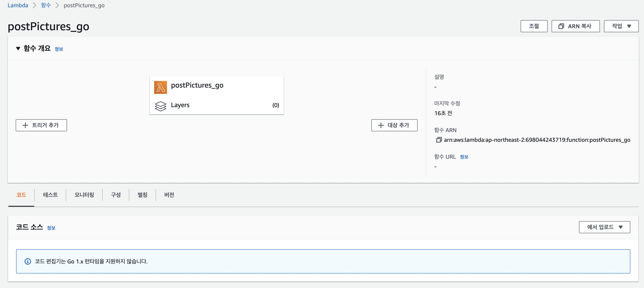Click postPictures_go in the breadcrumb
The image size is (644, 288).
pyautogui.click(x=84, y=5)
